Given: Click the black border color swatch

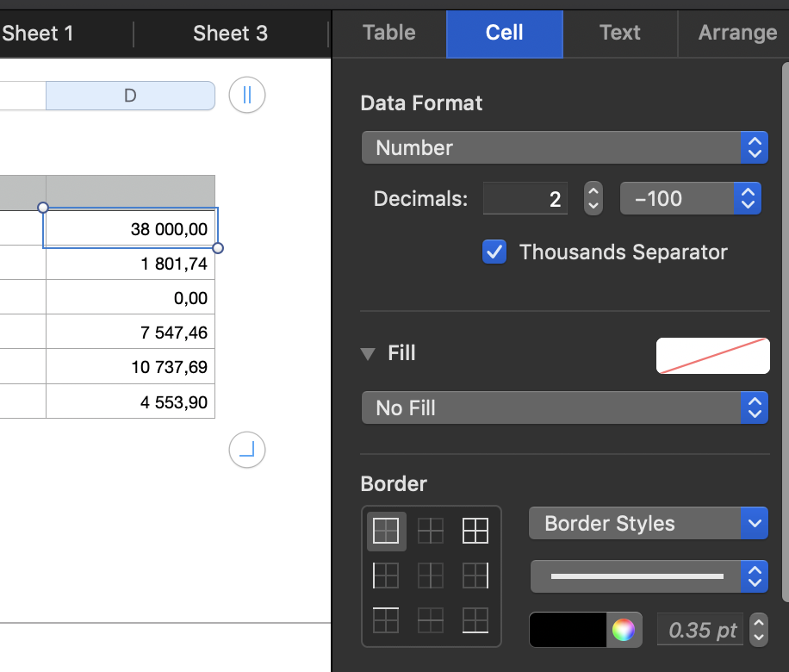Looking at the screenshot, I should (568, 630).
